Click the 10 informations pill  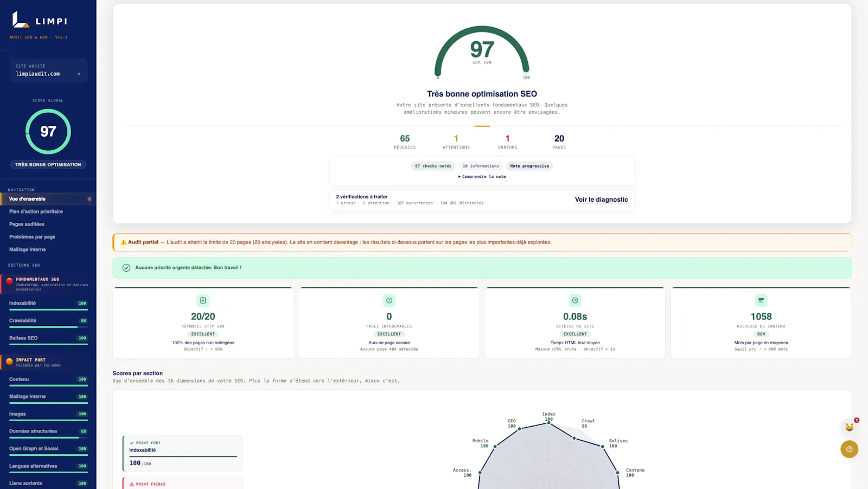point(481,166)
